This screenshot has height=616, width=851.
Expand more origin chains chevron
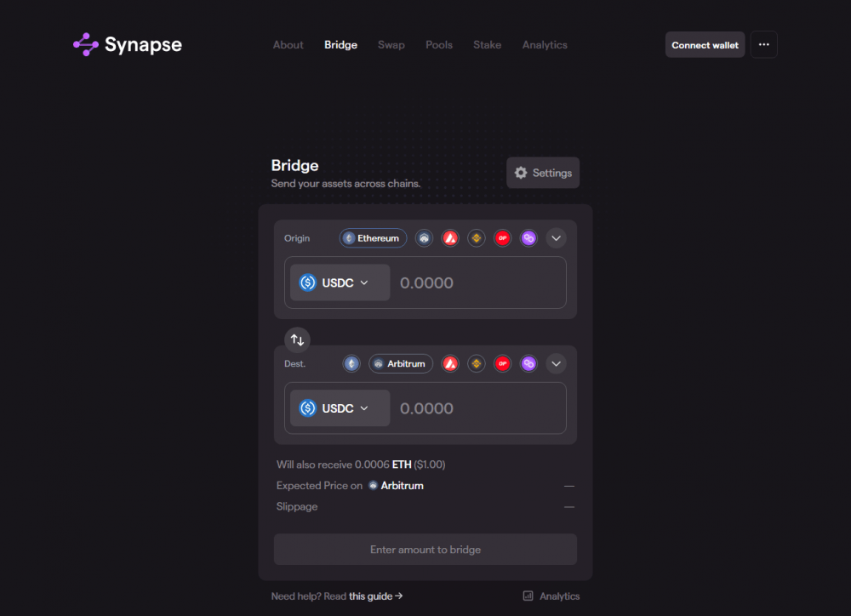tap(556, 238)
